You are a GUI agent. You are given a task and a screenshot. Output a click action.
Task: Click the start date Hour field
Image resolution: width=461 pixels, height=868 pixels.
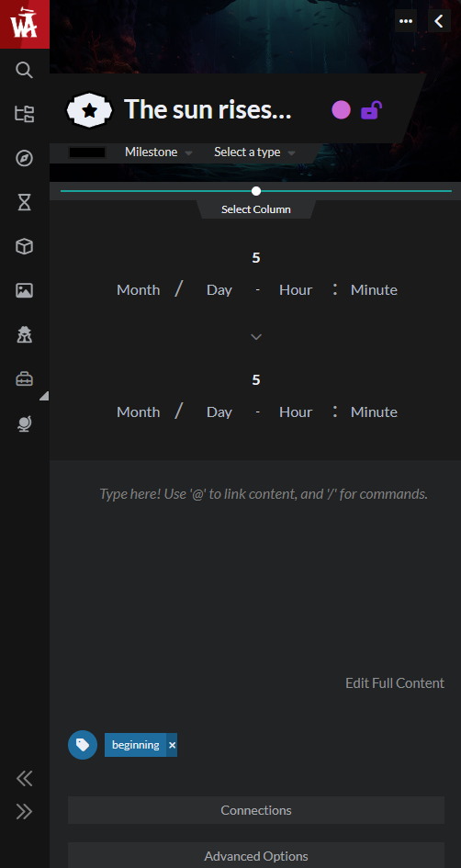click(x=296, y=290)
